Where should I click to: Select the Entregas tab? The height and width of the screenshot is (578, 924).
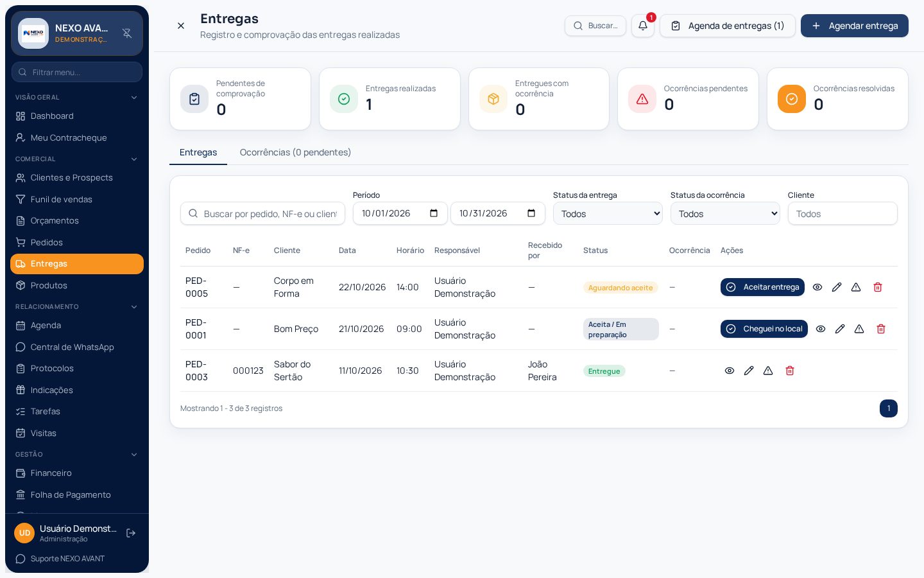pyautogui.click(x=198, y=152)
